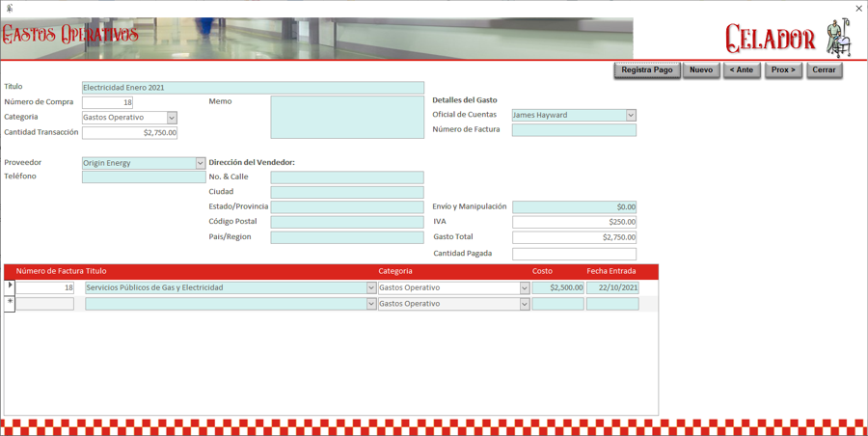Open Categoria dropdown in the new row
Image resolution: width=868 pixels, height=436 pixels.
(x=525, y=304)
